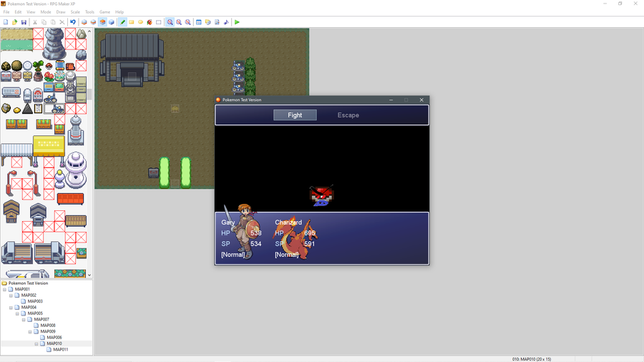
Task: Save the project with the floppy icon
Action: (x=24, y=22)
